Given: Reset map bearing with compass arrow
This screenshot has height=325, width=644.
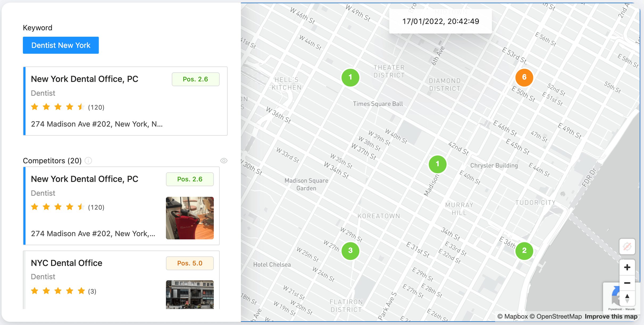Looking at the screenshot, I should [627, 298].
